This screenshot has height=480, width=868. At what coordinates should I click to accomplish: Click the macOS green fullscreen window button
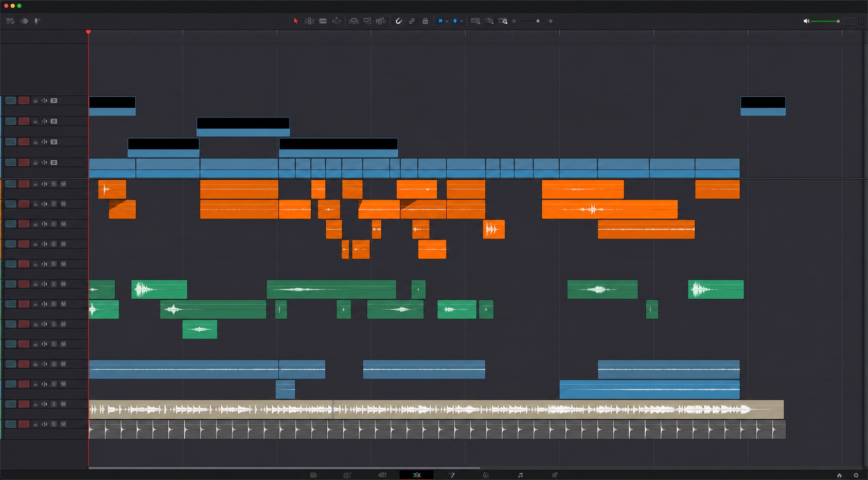[20, 6]
